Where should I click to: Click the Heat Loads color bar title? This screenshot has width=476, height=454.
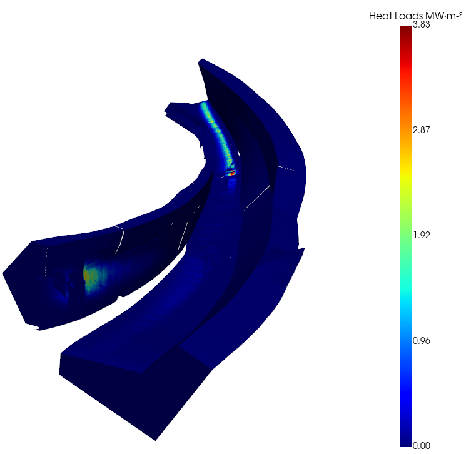coord(415,16)
